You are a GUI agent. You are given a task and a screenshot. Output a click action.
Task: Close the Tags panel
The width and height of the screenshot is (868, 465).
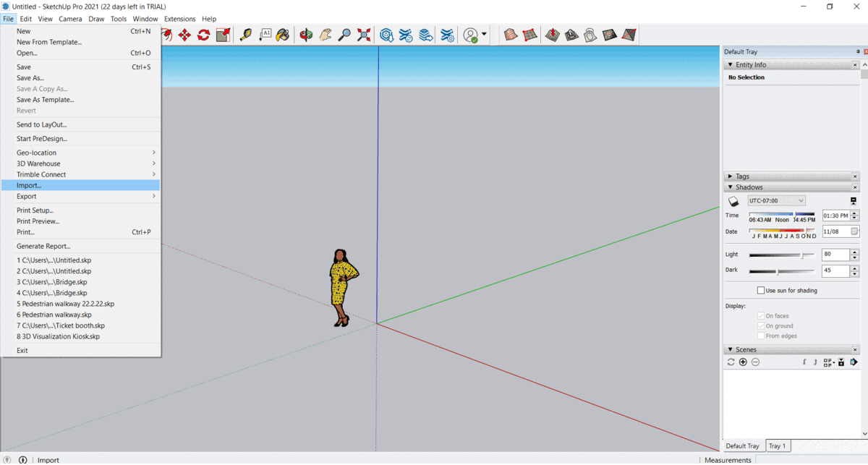[x=855, y=176]
